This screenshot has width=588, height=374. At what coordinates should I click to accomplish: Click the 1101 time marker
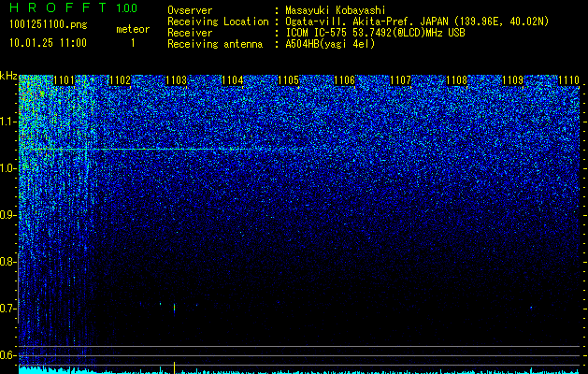click(65, 80)
